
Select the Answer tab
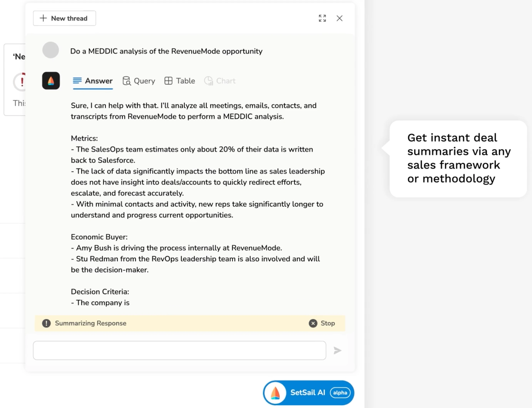(x=93, y=81)
